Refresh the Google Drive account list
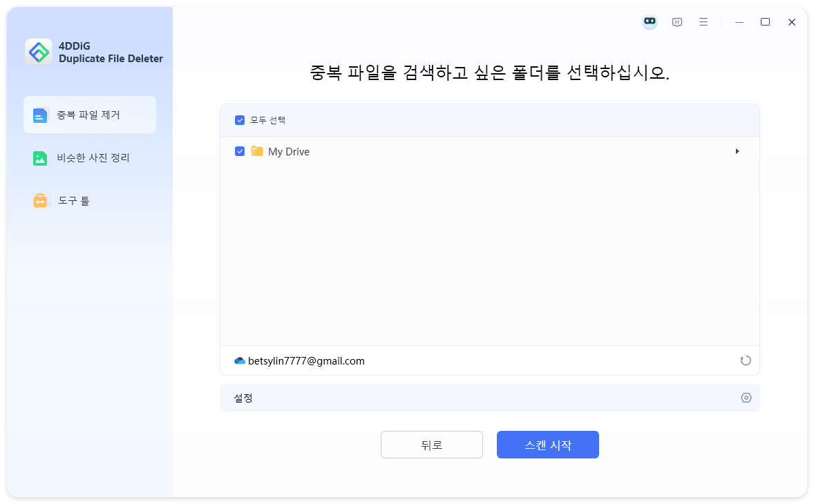 (x=746, y=360)
